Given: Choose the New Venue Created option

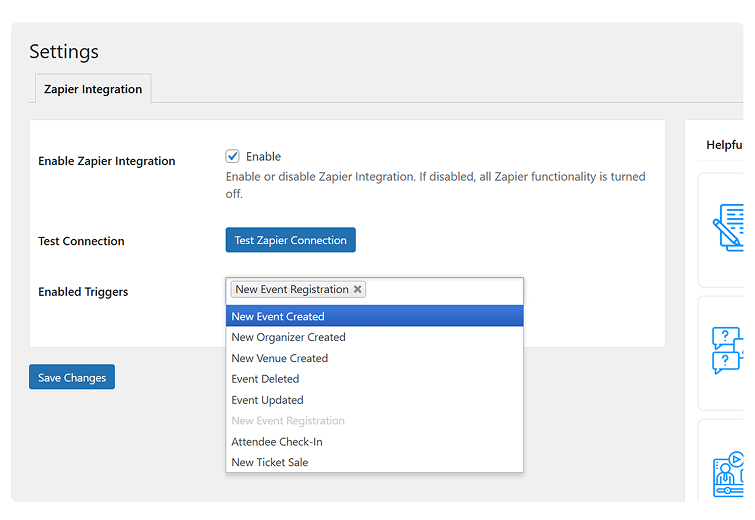Looking at the screenshot, I should (375, 358).
